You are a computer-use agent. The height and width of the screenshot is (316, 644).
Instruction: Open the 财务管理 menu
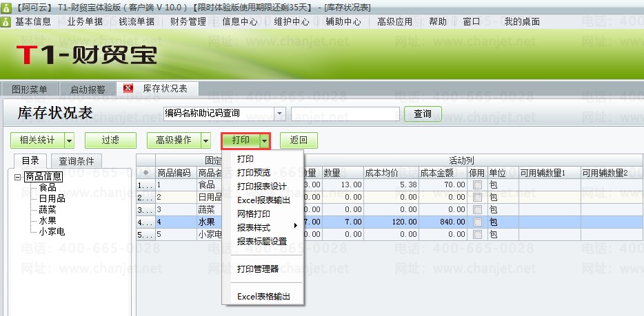tap(188, 22)
